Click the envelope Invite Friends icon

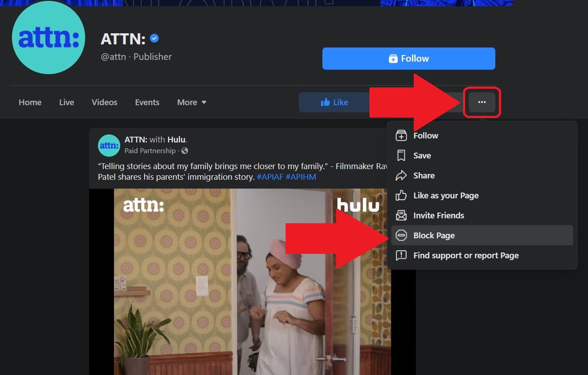click(401, 215)
